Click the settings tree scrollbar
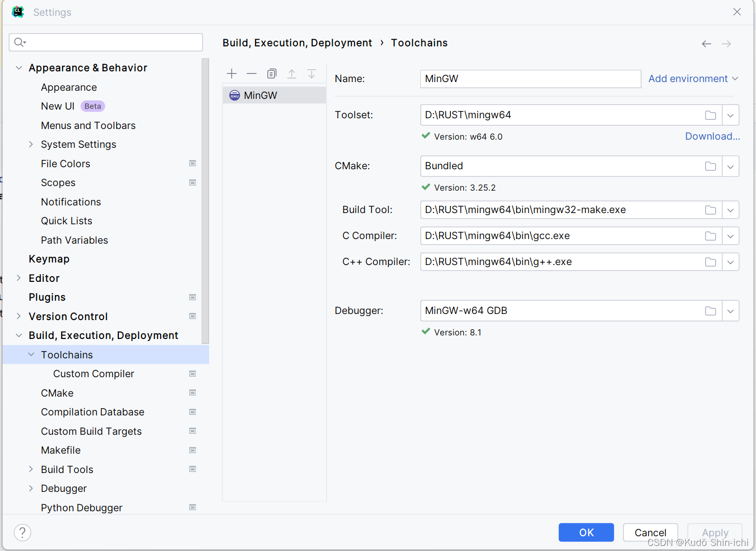Screen dimensions: 756x551 point(205,201)
